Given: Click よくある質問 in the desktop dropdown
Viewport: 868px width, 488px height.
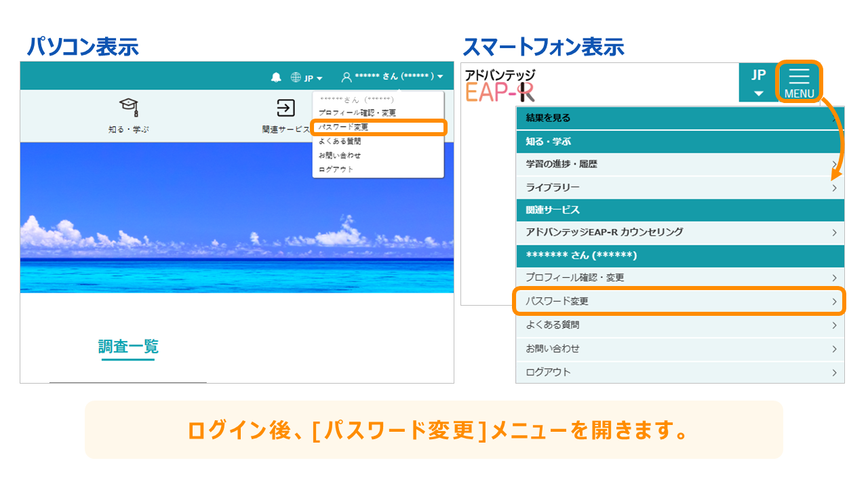Looking at the screenshot, I should click(x=340, y=142).
